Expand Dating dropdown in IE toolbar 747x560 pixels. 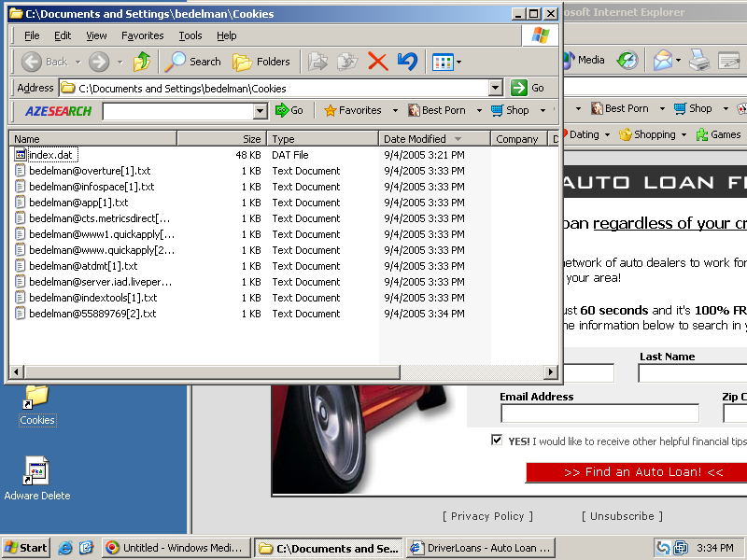coord(607,134)
